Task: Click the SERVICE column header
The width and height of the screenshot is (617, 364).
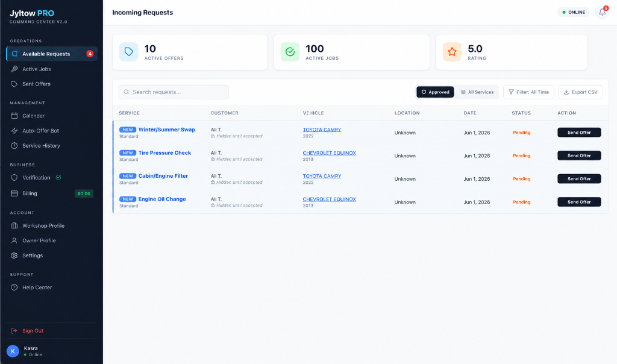Action: click(130, 113)
